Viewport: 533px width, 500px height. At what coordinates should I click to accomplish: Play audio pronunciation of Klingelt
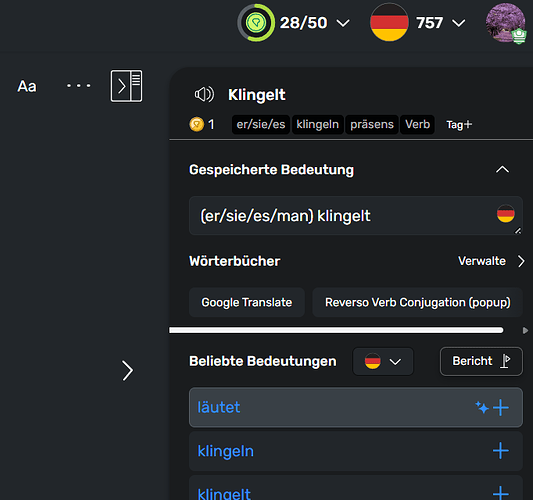click(204, 94)
